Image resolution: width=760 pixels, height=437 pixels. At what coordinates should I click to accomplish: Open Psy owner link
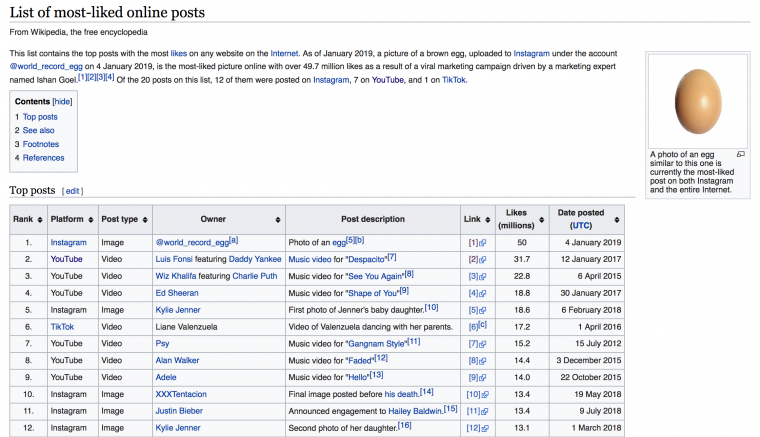162,343
